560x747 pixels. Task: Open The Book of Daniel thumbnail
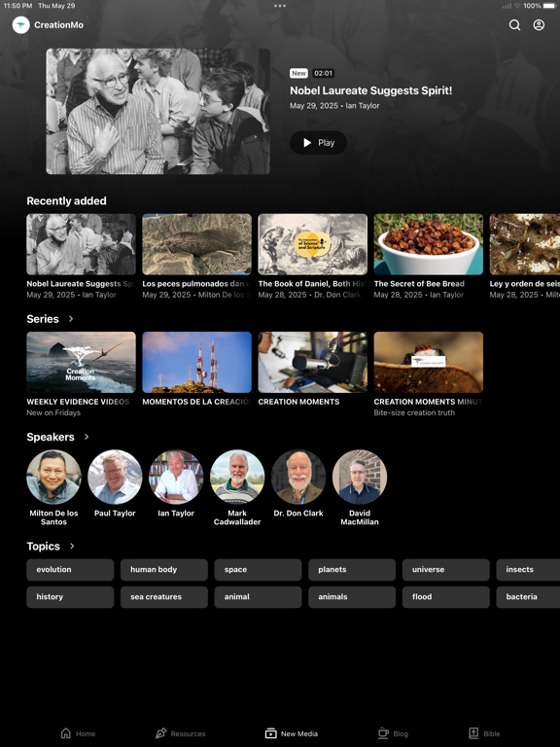pos(312,244)
